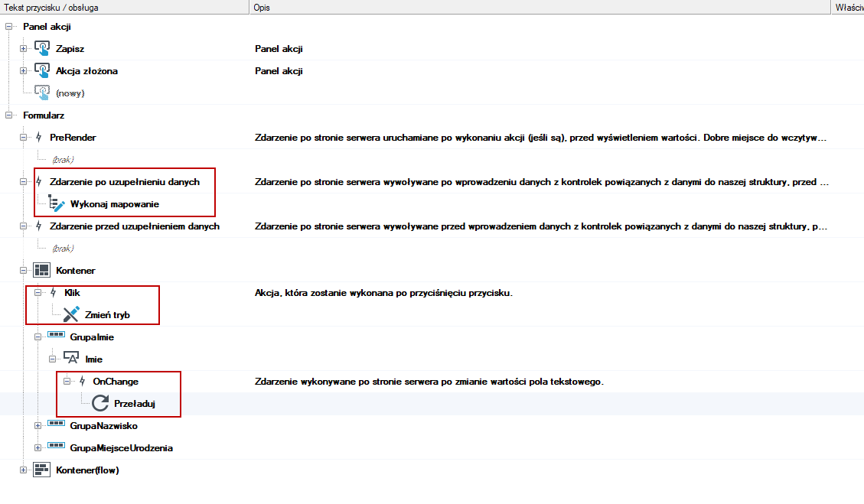The width and height of the screenshot is (864, 504).
Task: Click the Przeładuj reload arrow icon
Action: 100,403
